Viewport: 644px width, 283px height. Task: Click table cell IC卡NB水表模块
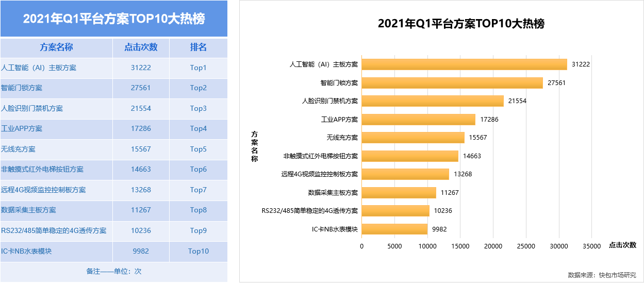(57, 252)
